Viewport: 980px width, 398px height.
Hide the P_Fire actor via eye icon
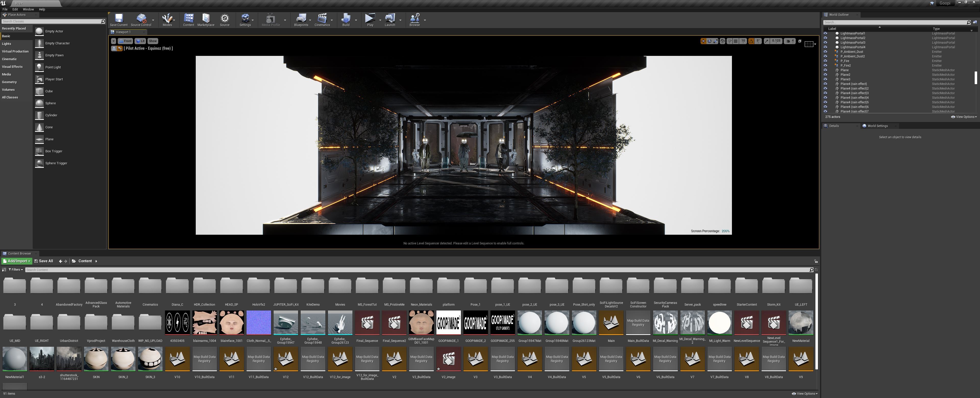(825, 61)
